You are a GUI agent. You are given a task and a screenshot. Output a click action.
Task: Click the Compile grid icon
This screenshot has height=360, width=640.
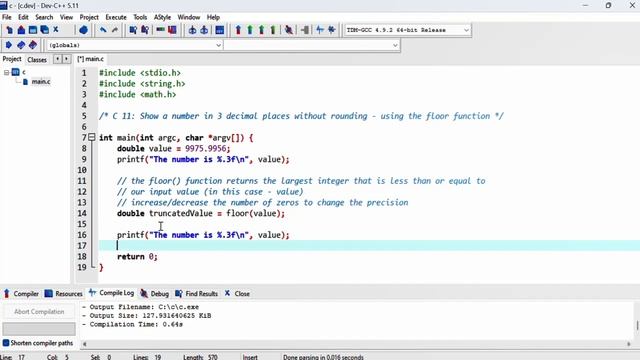[x=220, y=30]
